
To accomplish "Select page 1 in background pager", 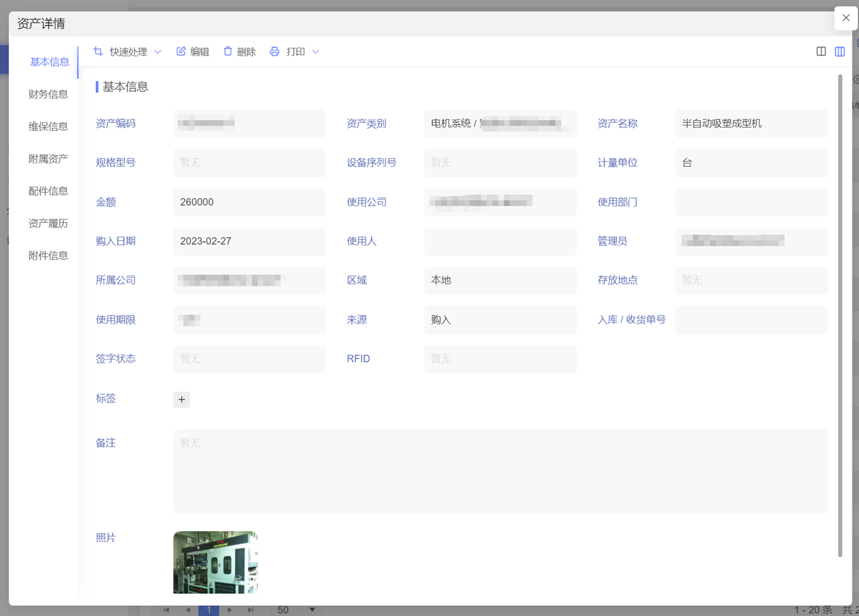I will click(x=209, y=610).
